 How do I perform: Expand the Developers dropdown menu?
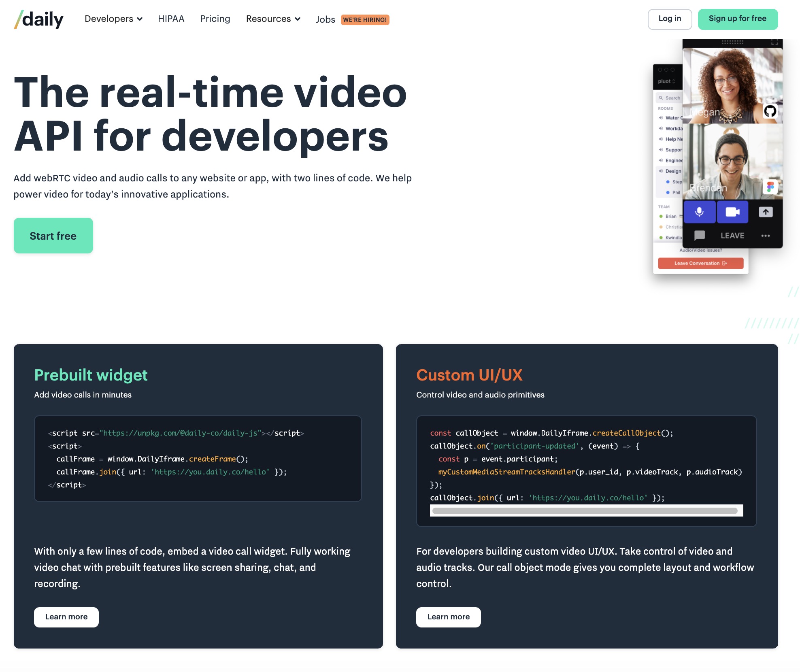(x=113, y=19)
